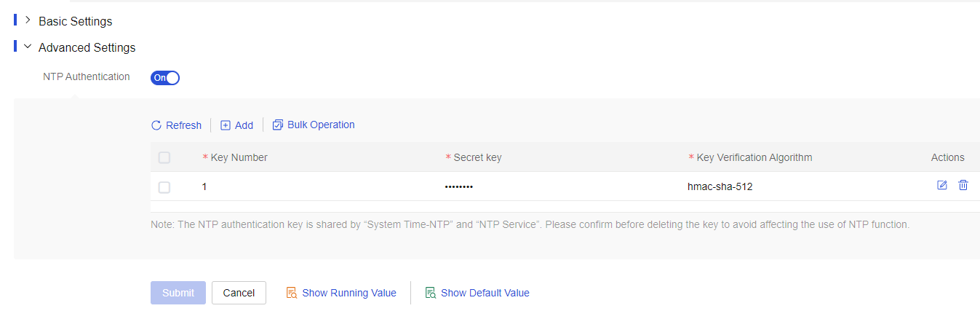Click the Advanced Settings heading
The height and width of the screenshot is (319, 980).
pos(87,47)
